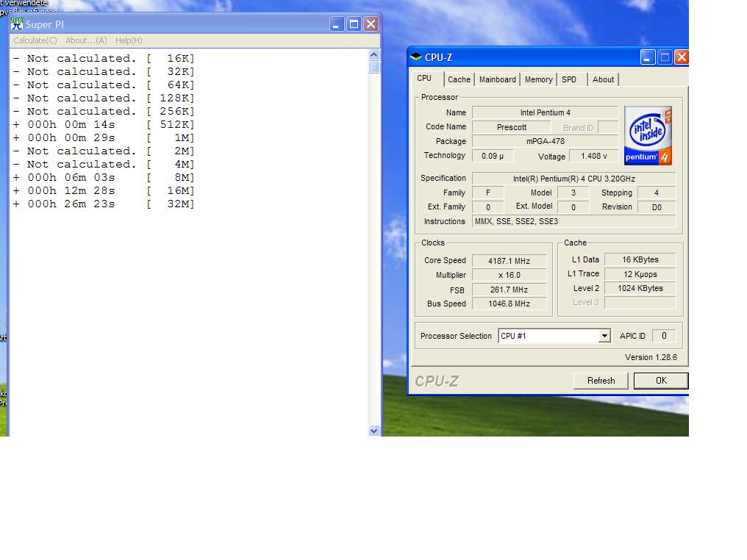Click the 'Version 1.28.6' text

click(651, 357)
